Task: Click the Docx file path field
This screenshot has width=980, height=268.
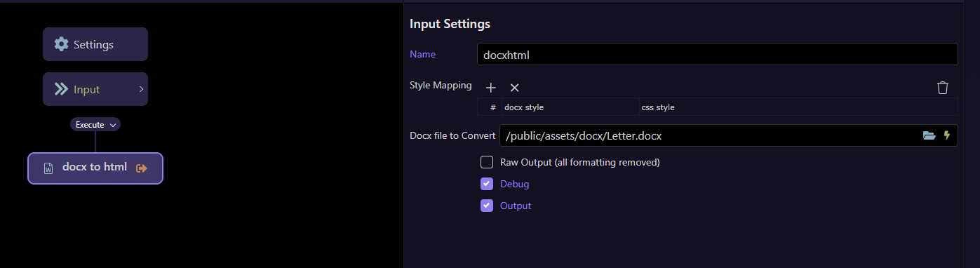Action: click(x=728, y=135)
